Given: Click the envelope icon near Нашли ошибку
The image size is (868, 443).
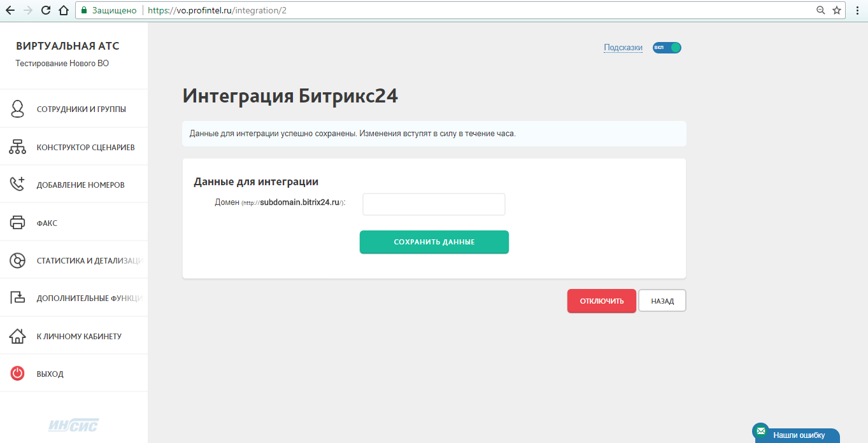Looking at the screenshot, I should pyautogui.click(x=760, y=431).
